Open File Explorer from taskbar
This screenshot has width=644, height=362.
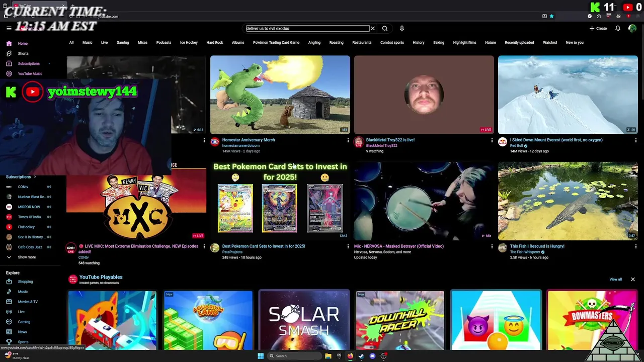pos(328,356)
